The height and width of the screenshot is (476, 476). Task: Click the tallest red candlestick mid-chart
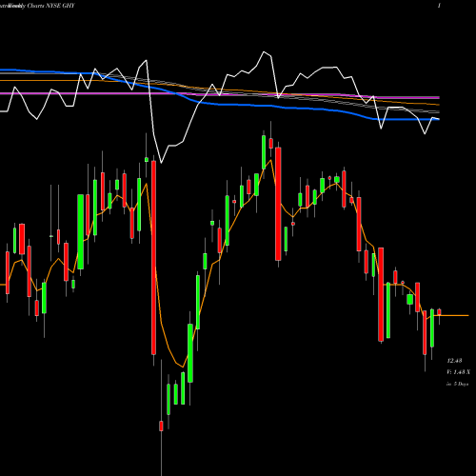coord(153,257)
